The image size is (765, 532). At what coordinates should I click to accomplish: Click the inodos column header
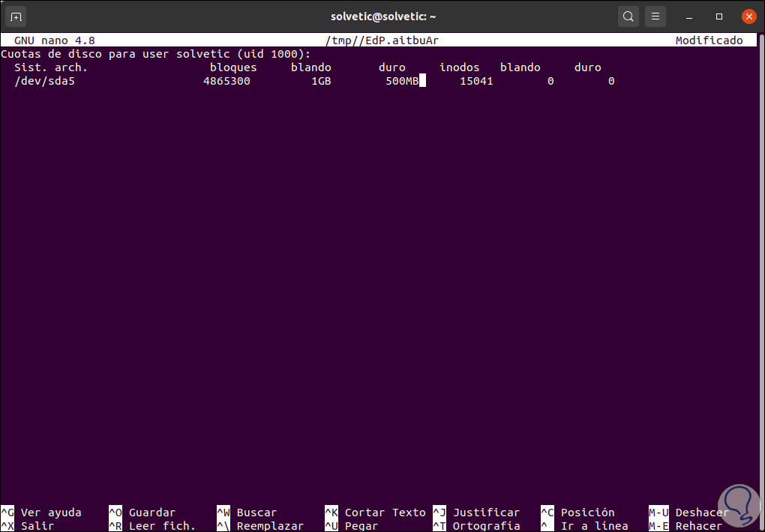[x=460, y=67]
